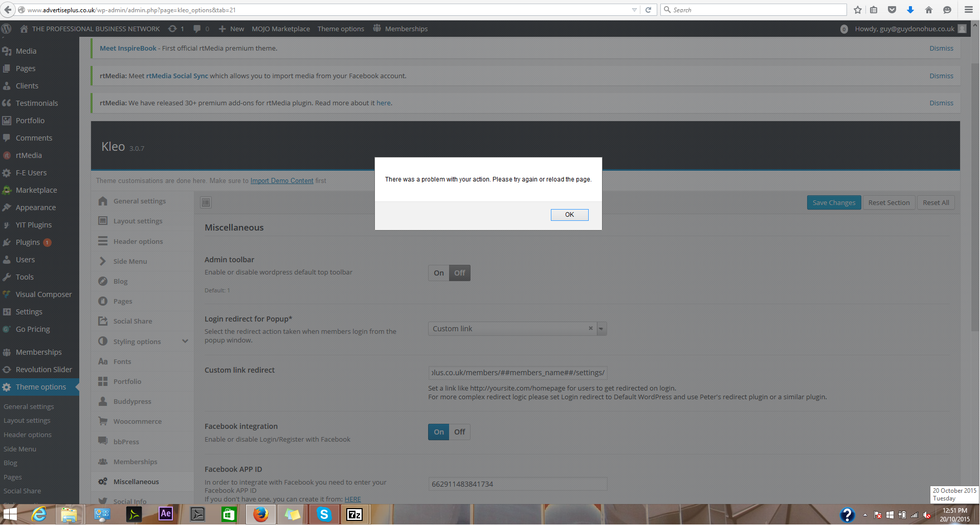The height and width of the screenshot is (525, 980).
Task: Click the Marketplace sidebar icon
Action: (7, 190)
